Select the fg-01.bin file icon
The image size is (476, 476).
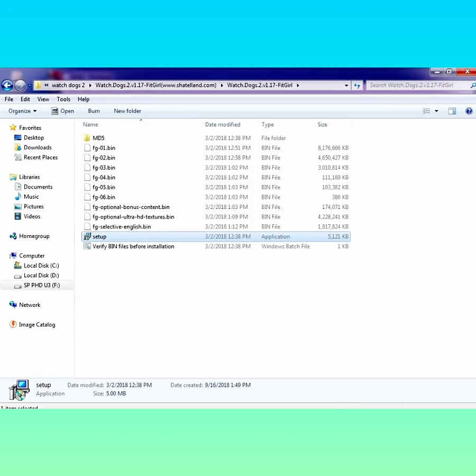[87, 148]
